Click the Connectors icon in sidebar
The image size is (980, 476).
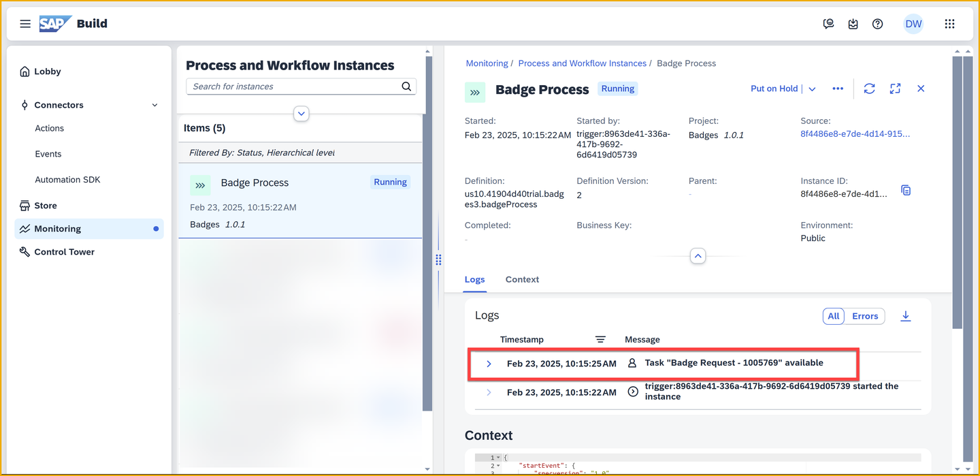pos(25,105)
